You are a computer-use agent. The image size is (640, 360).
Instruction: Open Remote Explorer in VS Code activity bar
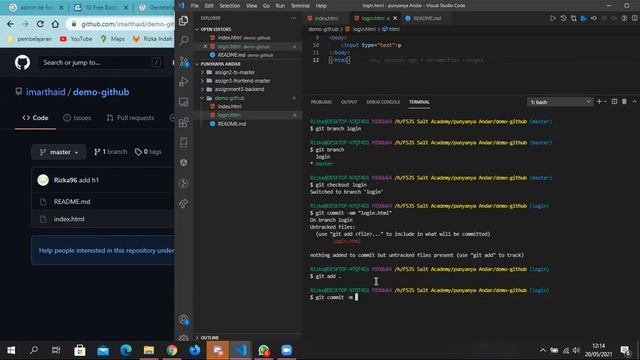[x=184, y=102]
